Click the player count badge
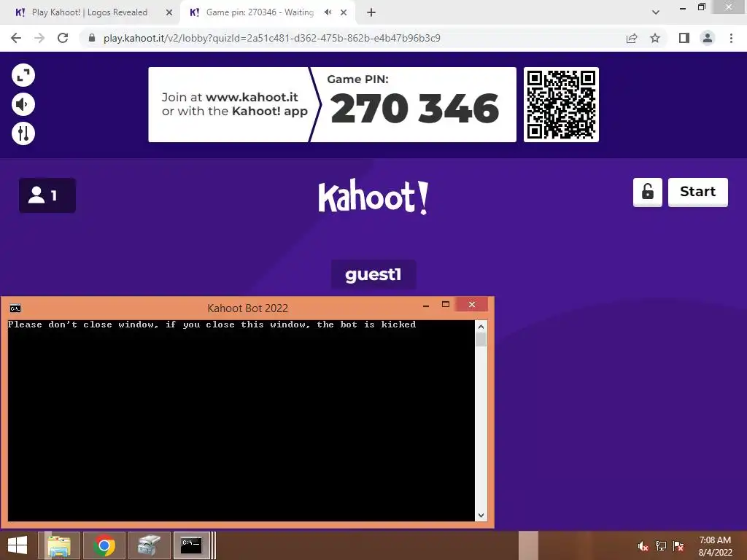Viewport: 747px width, 560px height. click(x=47, y=195)
